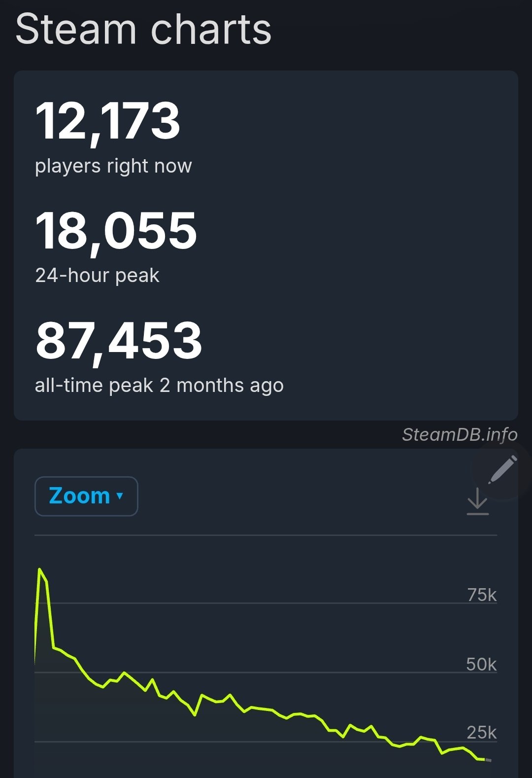Viewport: 532px width, 778px height.
Task: Click the all-time peak 2 months ago label
Action: pyautogui.click(x=159, y=385)
